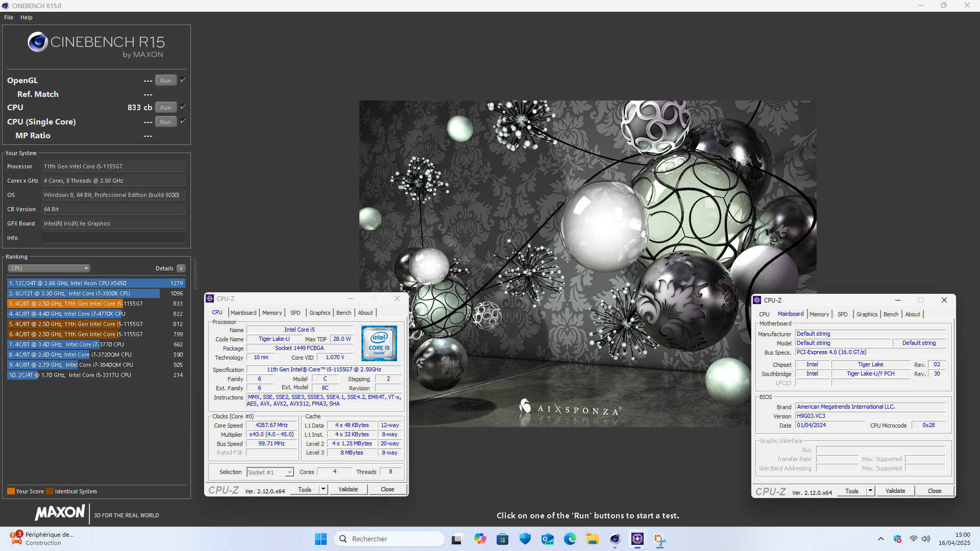Click Cinebench icon in taskbar

click(615, 539)
